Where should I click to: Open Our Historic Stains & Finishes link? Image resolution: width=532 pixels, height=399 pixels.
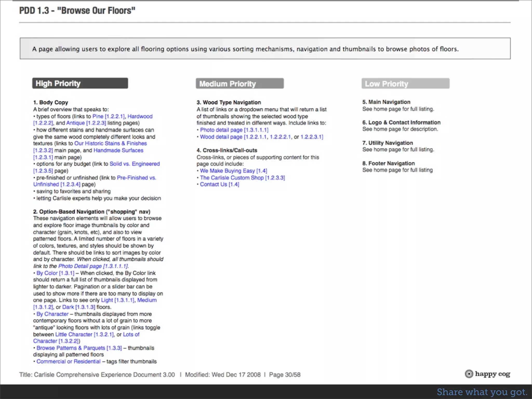[110, 143]
